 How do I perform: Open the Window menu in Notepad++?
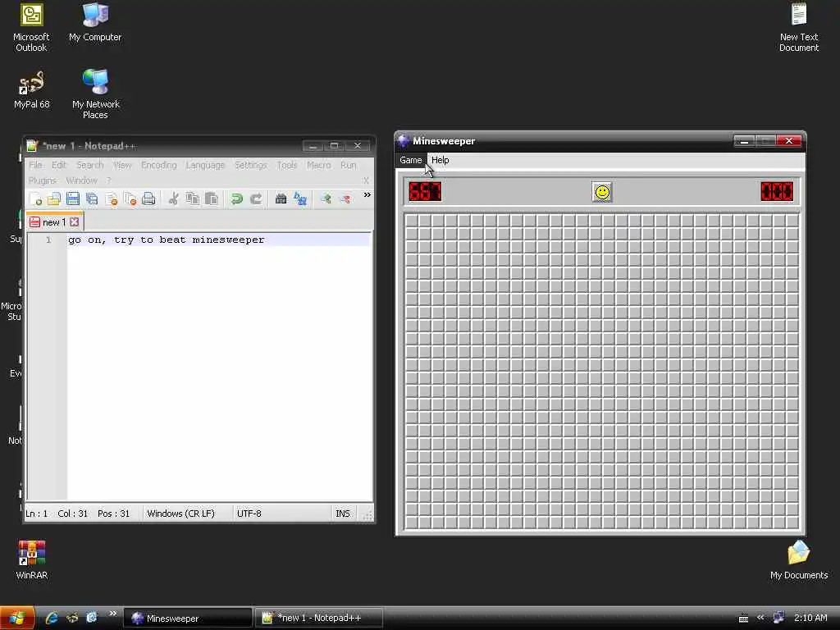click(81, 180)
